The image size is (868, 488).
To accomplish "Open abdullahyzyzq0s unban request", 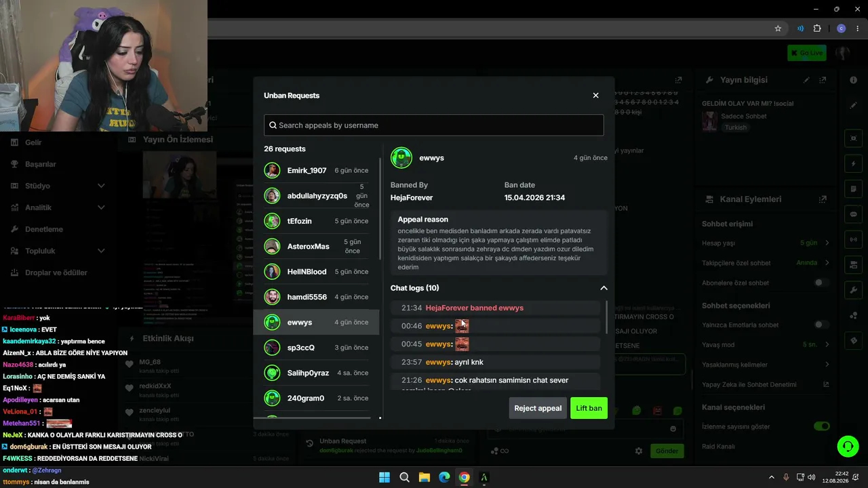I will coord(317,196).
